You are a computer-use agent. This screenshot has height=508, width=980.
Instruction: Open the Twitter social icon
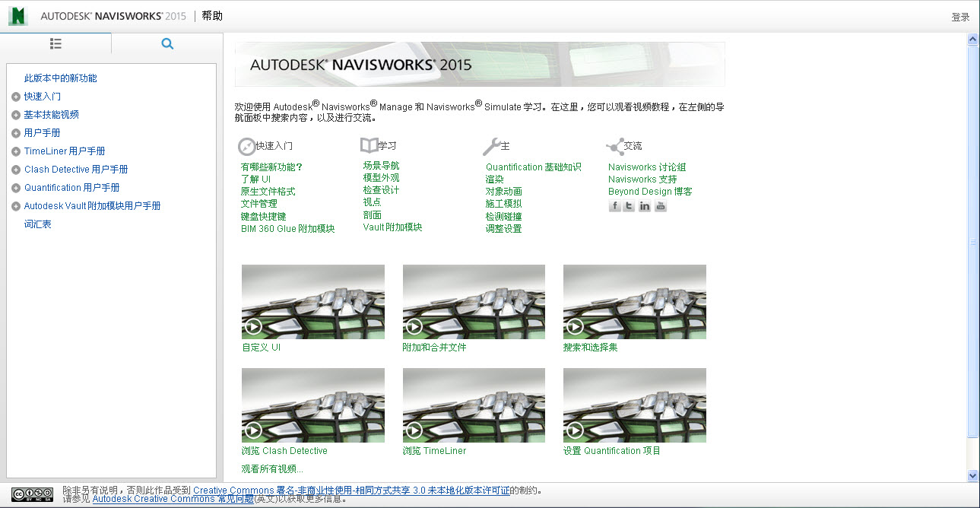629,206
